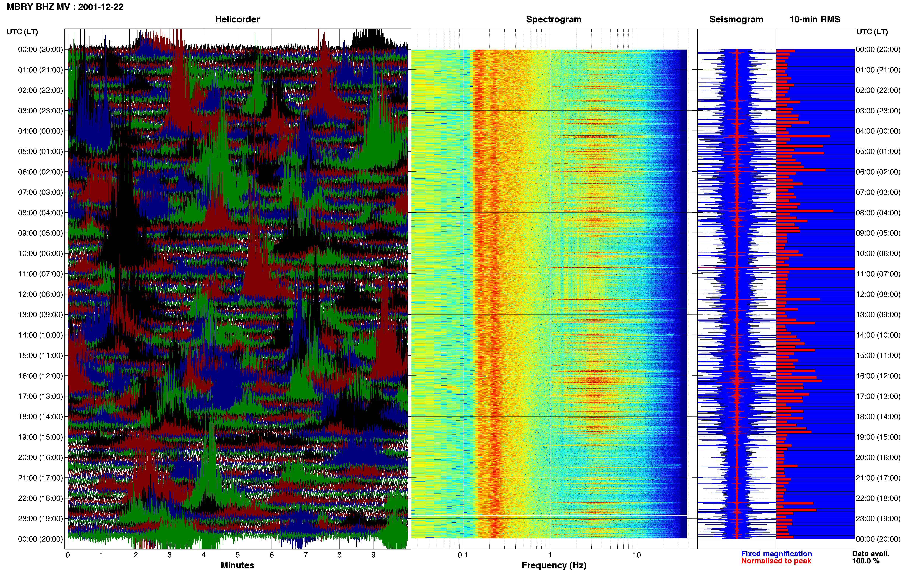Click the 'Normalised to peak' legend text
Screen dimensions: 924x578
pyautogui.click(x=776, y=561)
